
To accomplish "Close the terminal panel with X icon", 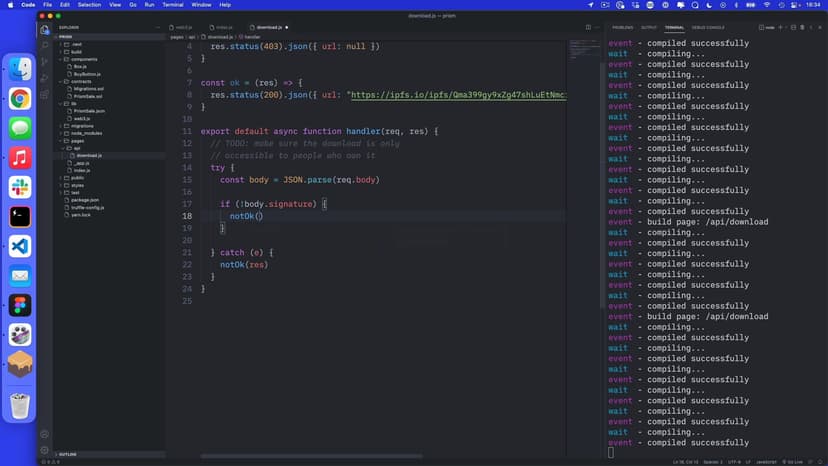I will [819, 28].
